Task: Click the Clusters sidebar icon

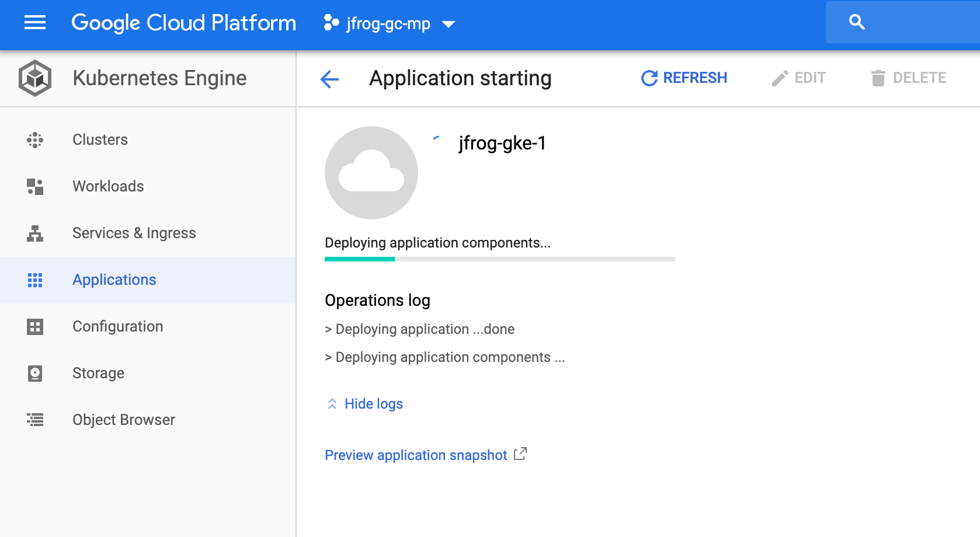Action: (35, 140)
